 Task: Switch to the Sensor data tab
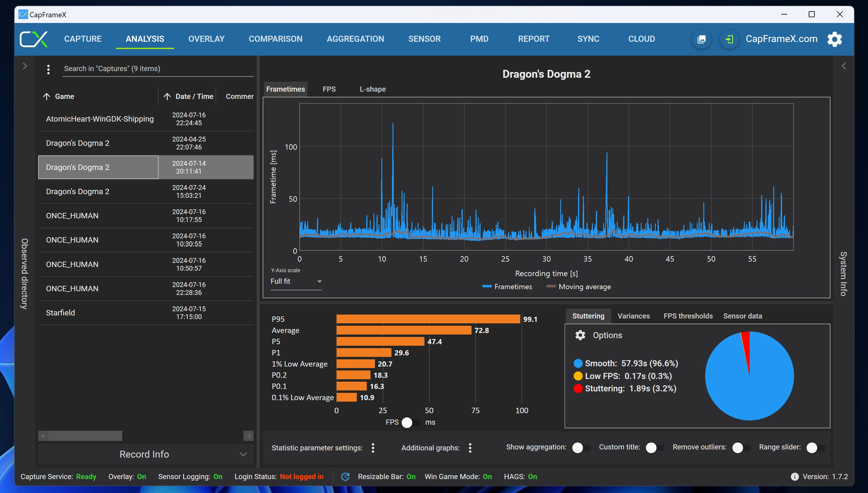[x=742, y=316]
